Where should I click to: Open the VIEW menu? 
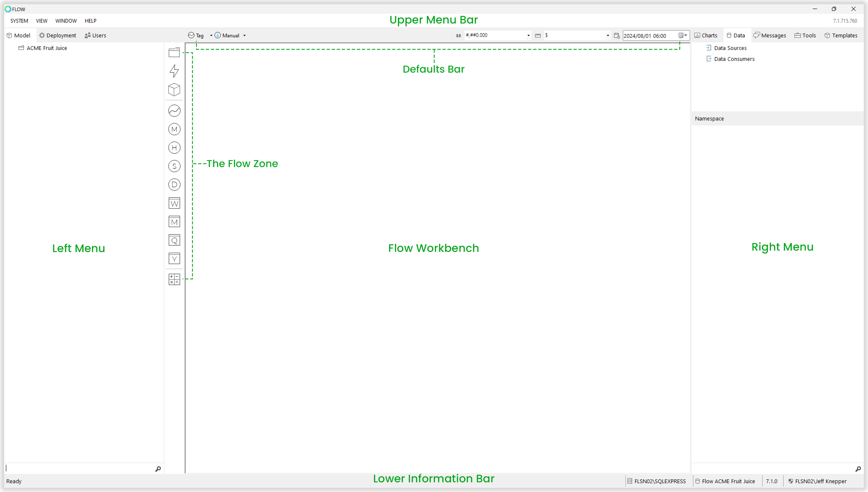tap(42, 21)
